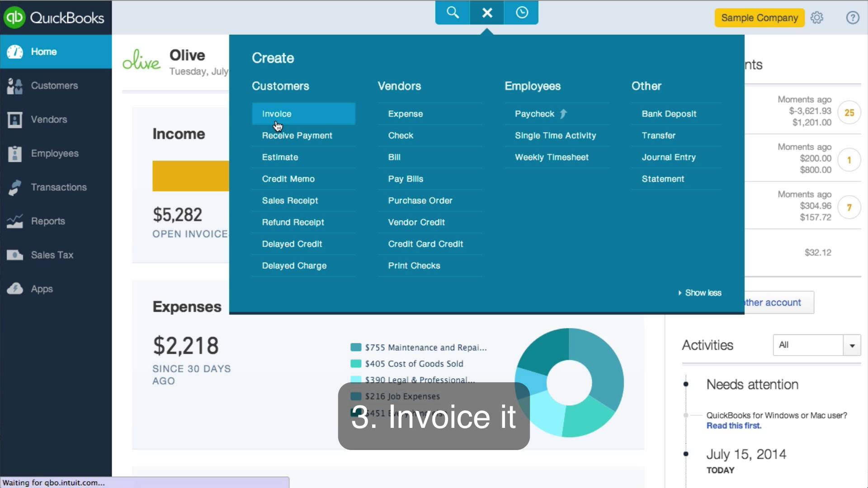
Task: Click the circled 25 badge
Action: [849, 113]
